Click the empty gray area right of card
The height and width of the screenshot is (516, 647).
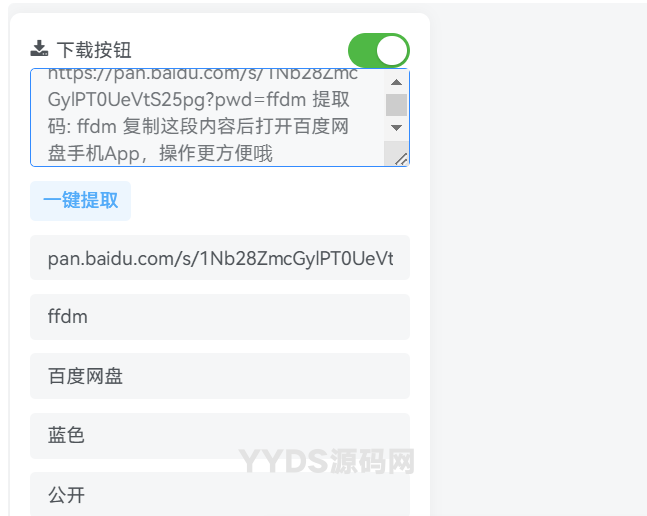tap(538, 258)
